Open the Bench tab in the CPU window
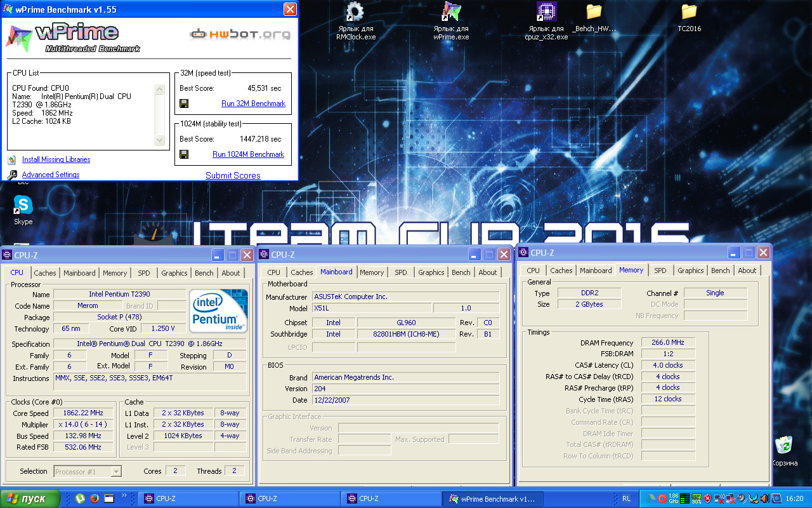The width and height of the screenshot is (812, 508). (204, 273)
